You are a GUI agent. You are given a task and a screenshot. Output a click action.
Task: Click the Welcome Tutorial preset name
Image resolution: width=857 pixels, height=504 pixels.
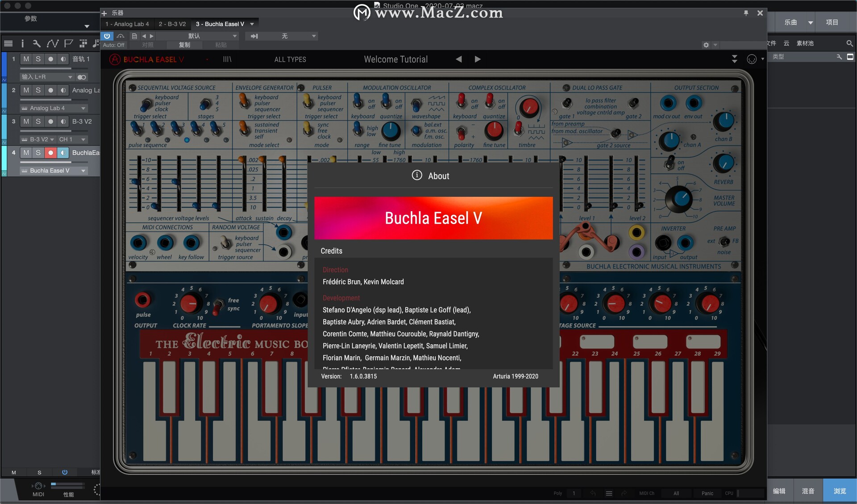pos(395,59)
